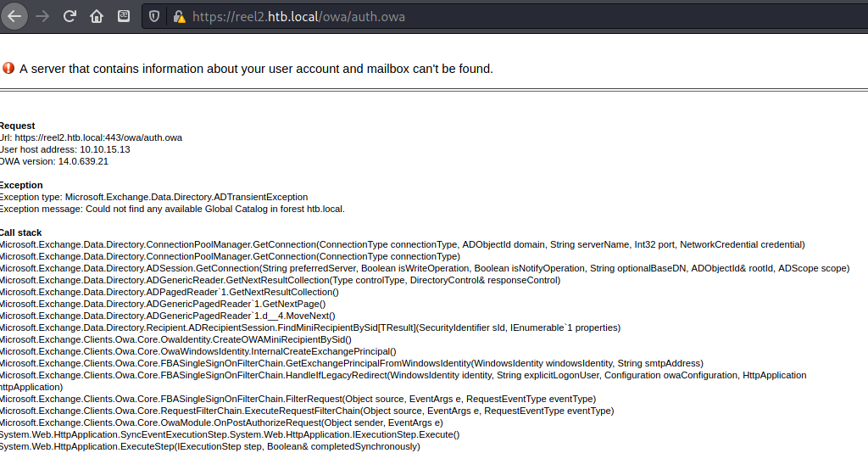Click the "mailbox can't be found" error message
The height and width of the screenshot is (470, 868).
coord(256,69)
